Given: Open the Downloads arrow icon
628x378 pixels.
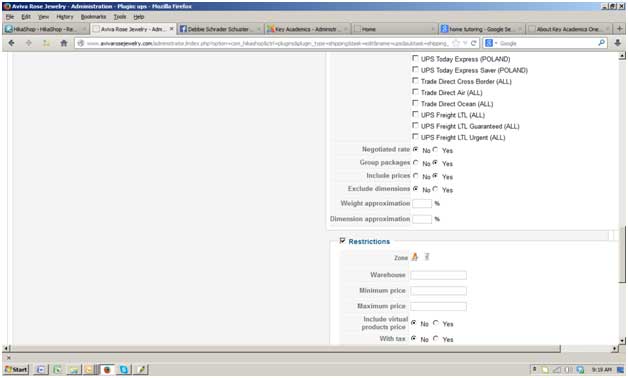Looking at the screenshot, I should click(x=617, y=43).
